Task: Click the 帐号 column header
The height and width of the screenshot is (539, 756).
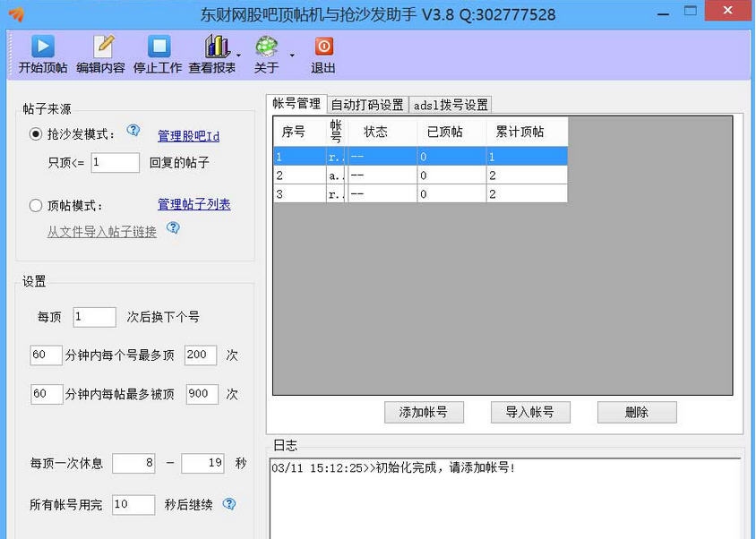Action: pyautogui.click(x=336, y=132)
